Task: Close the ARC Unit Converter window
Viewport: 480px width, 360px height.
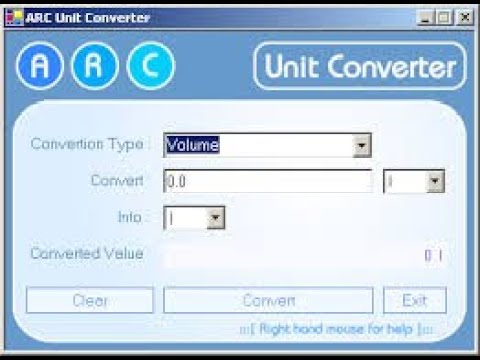Action: (465, 18)
